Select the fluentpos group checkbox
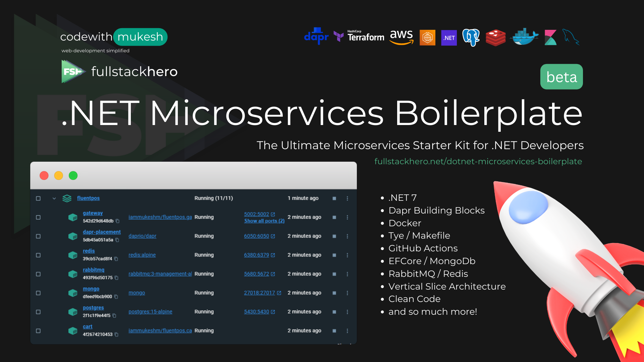The height and width of the screenshot is (362, 644). pyautogui.click(x=38, y=198)
